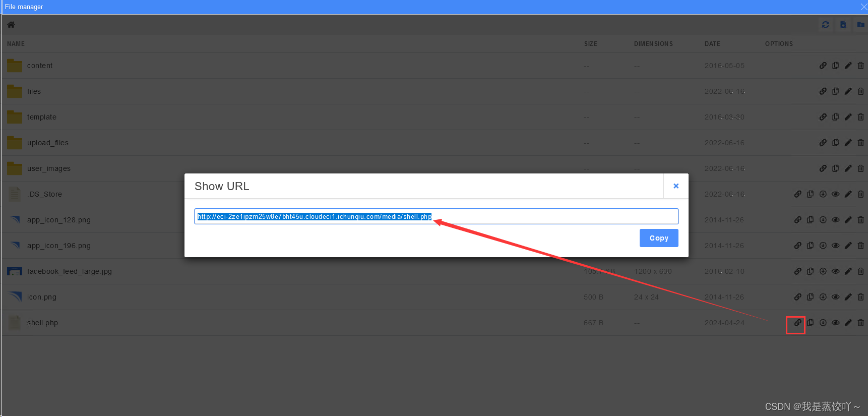868x417 pixels.
Task: Copy icon for user_images folder
Action: click(x=835, y=168)
